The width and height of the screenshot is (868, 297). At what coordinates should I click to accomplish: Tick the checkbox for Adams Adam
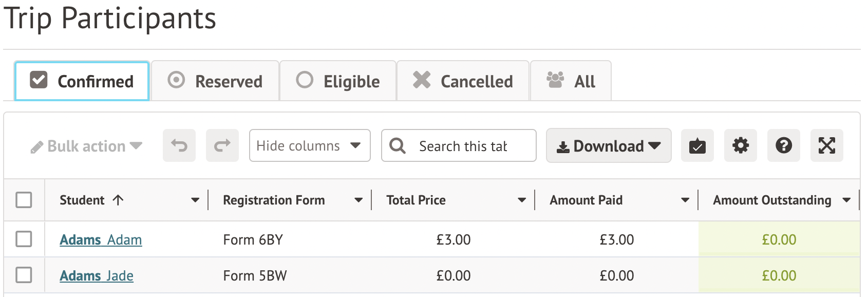point(24,239)
